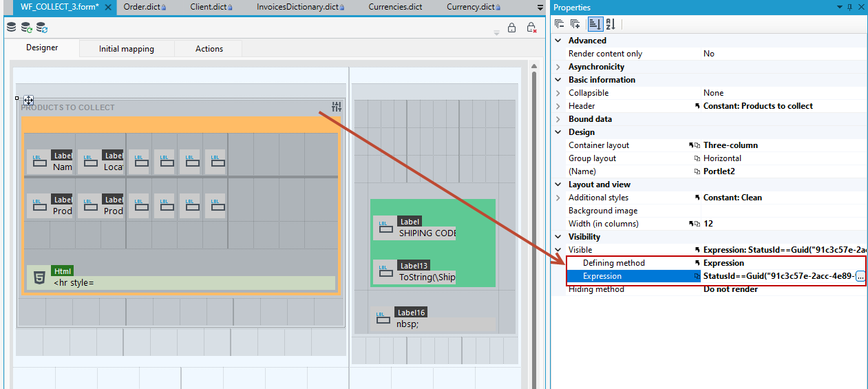This screenshot has height=389, width=868.
Task: Expand all categories in Properties toolbar
Action: coord(575,24)
